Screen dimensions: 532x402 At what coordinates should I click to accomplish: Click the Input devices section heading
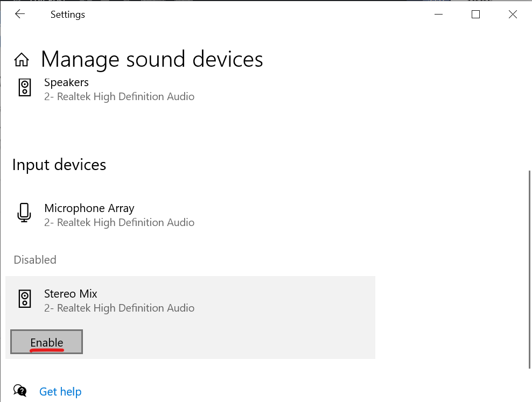point(59,165)
